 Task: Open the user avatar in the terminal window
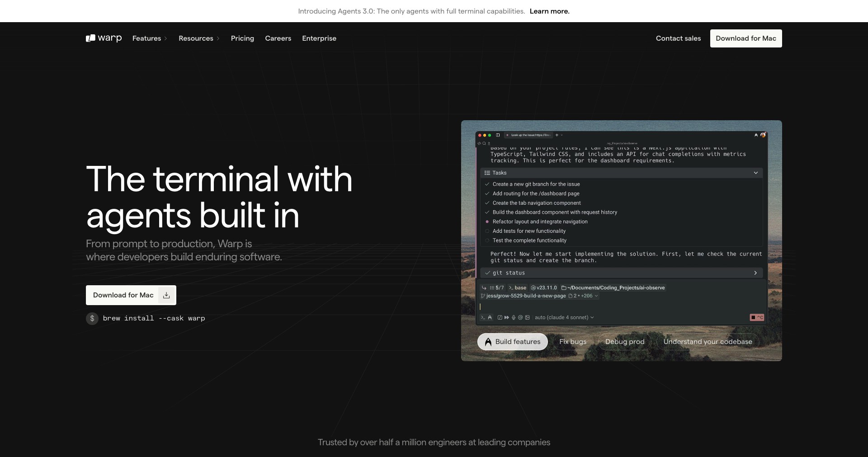coord(763,135)
